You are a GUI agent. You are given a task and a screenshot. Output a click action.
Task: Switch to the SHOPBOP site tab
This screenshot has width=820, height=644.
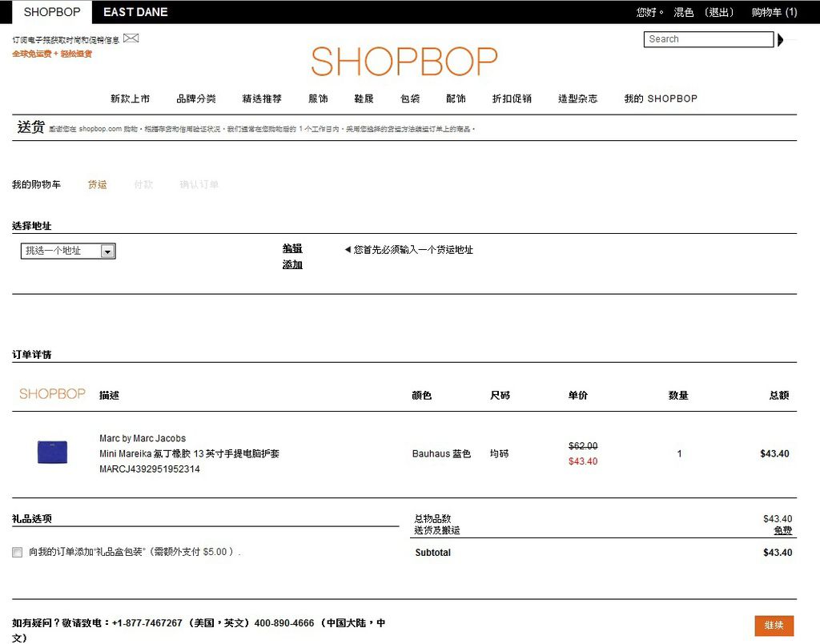pos(52,12)
